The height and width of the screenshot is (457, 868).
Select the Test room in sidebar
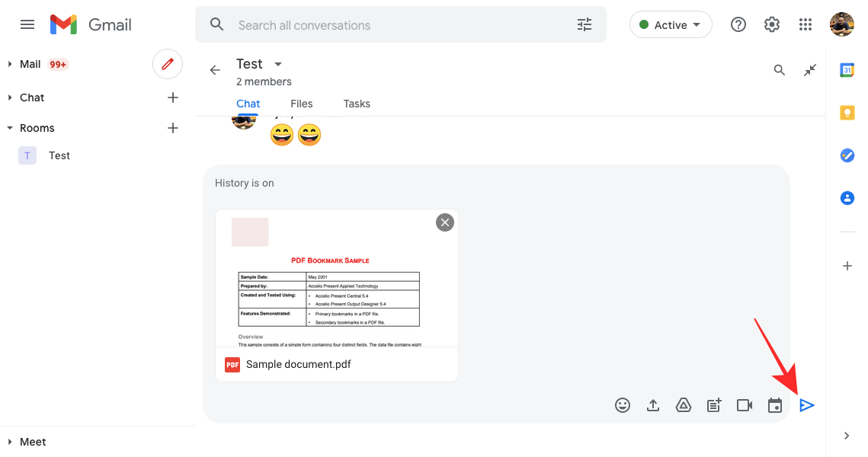[59, 155]
